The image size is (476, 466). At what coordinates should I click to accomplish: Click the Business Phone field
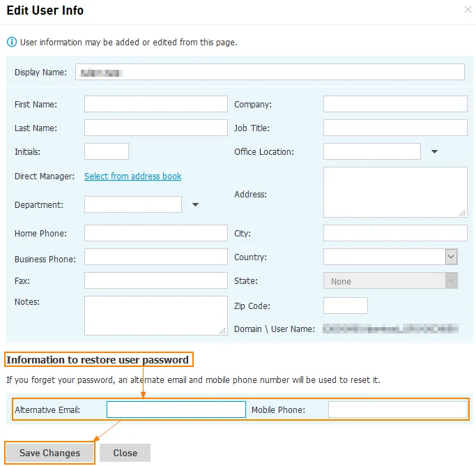coord(155,257)
